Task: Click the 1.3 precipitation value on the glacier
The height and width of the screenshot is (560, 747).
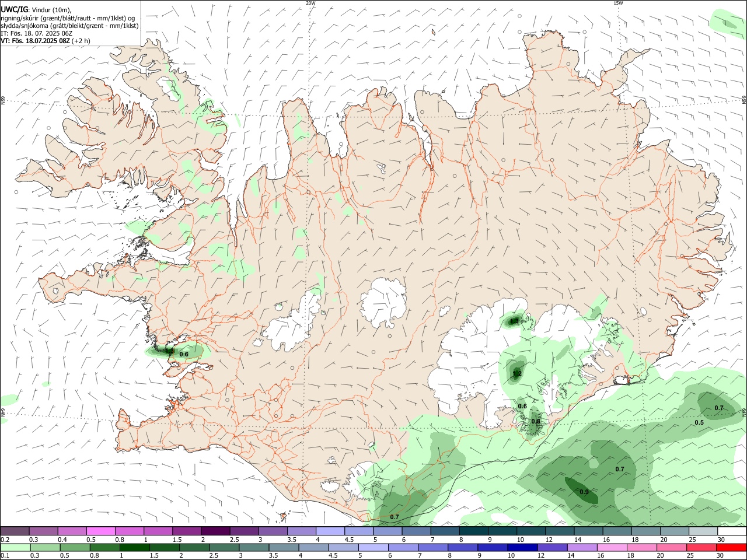Action: 514,321
